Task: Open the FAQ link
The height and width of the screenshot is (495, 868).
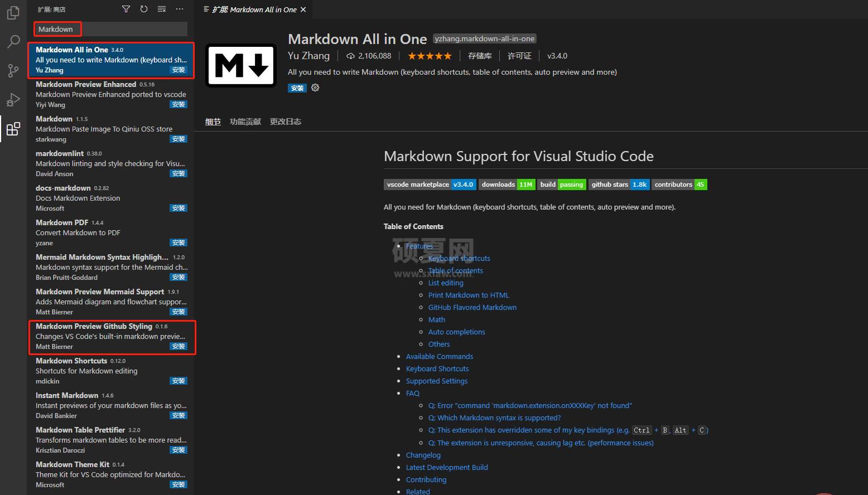Action: 413,394
